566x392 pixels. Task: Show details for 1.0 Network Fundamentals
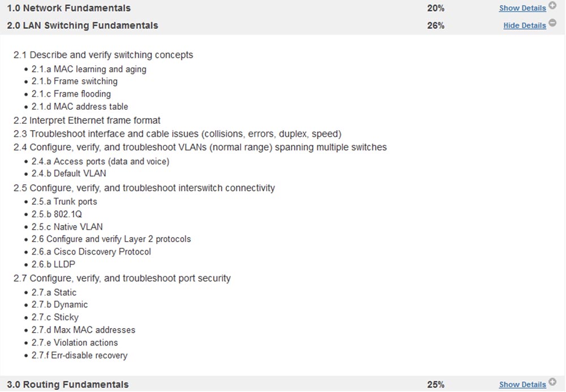[522, 8]
